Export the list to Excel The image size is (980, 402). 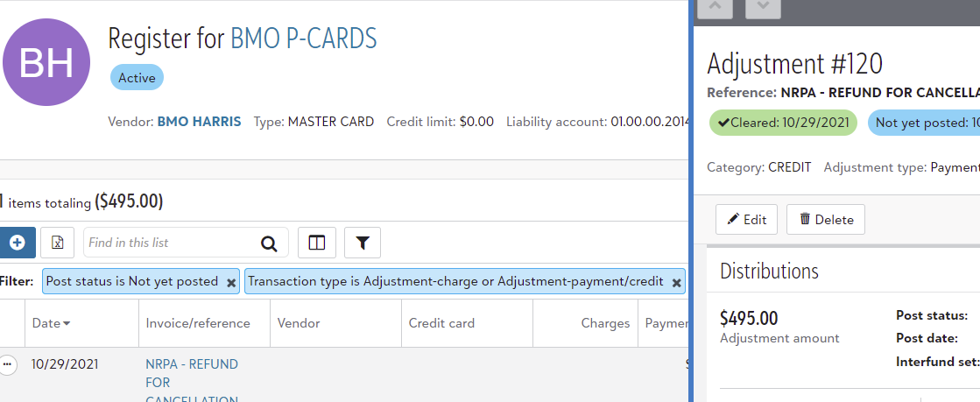tap(58, 243)
